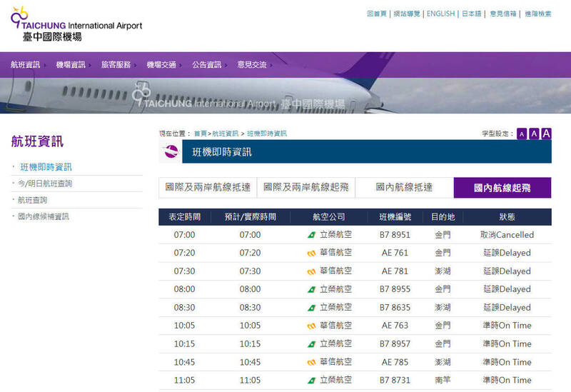Click Mandarin Airlines icon for flight AE 761
The height and width of the screenshot is (392, 571).
(x=311, y=253)
